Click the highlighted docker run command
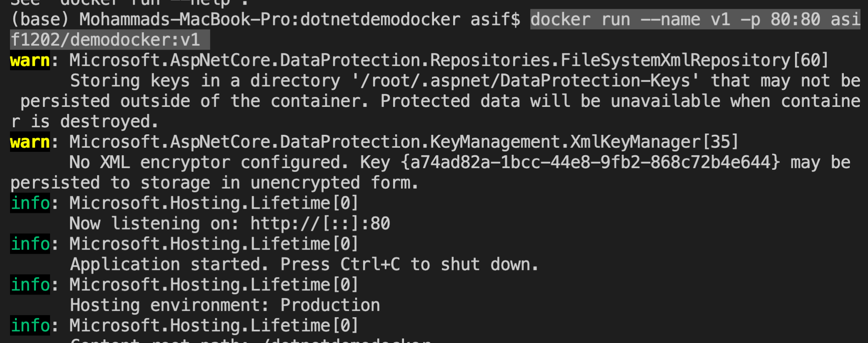This screenshot has height=343, width=868. pyautogui.click(x=694, y=20)
